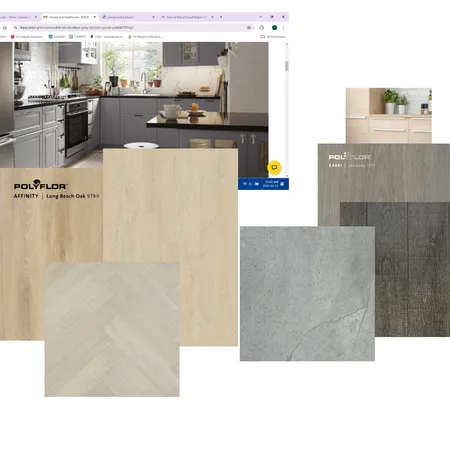
Task: Open Wi-Fi icon in the taskbar
Action: pyautogui.click(x=245, y=184)
